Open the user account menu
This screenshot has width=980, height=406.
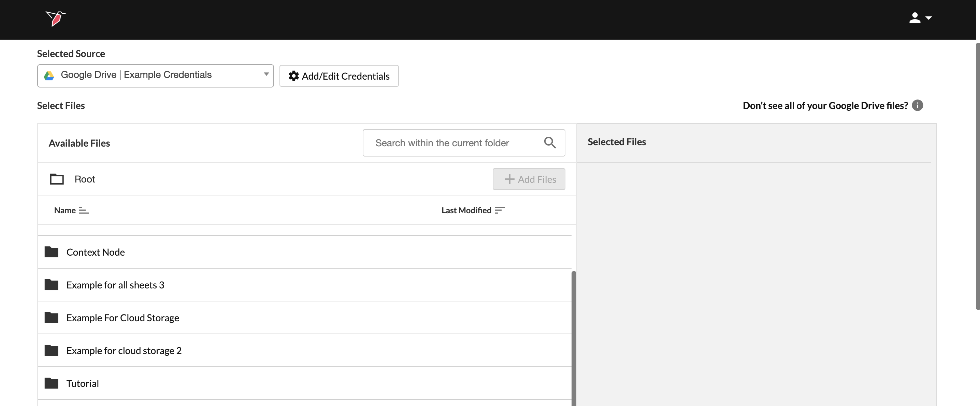pyautogui.click(x=920, y=18)
